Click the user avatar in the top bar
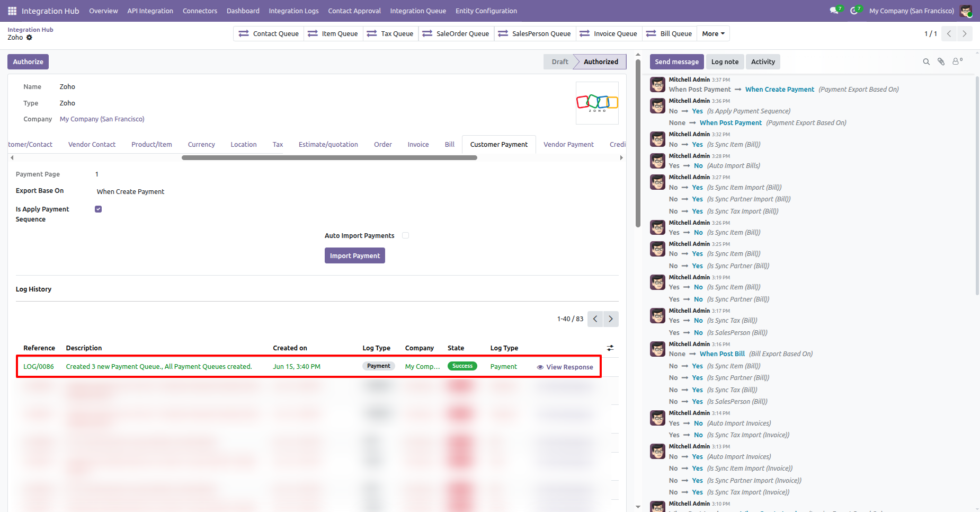Viewport: 980px width, 512px height. click(x=966, y=11)
